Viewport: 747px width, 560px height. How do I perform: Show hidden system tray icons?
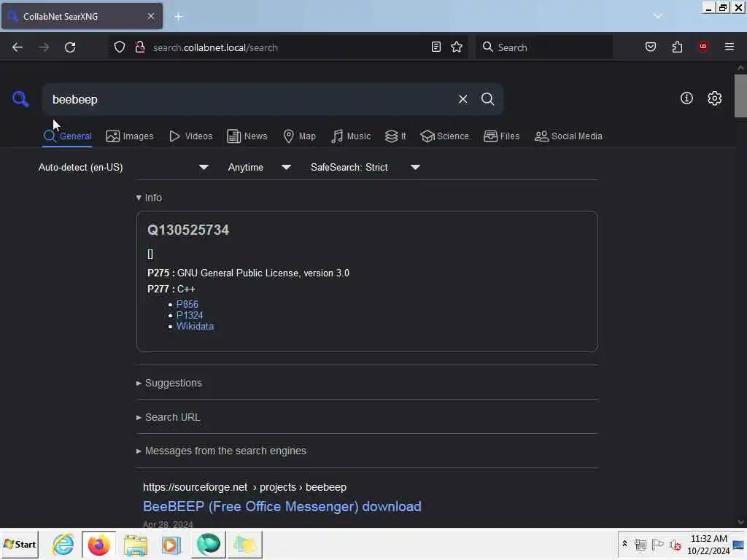tap(624, 544)
